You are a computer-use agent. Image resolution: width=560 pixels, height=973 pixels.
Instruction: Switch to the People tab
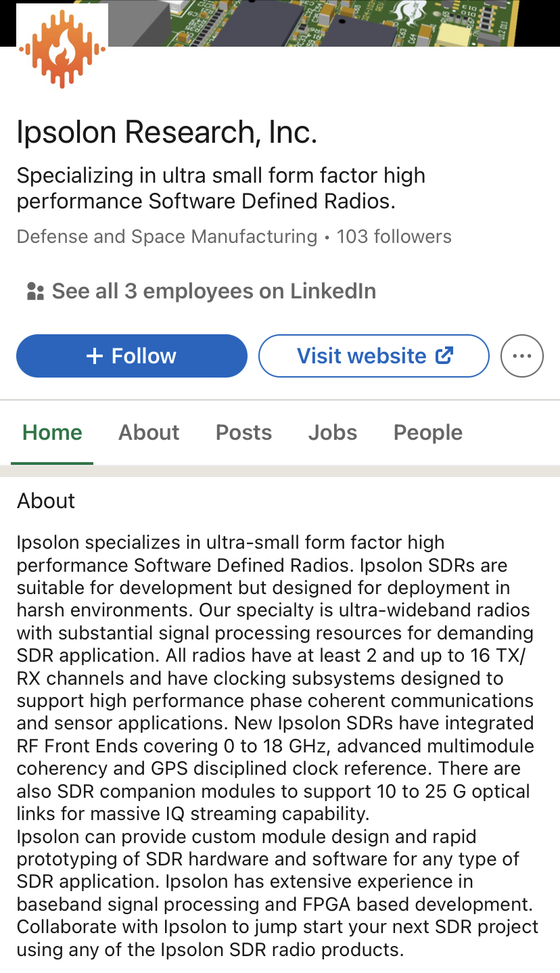427,432
